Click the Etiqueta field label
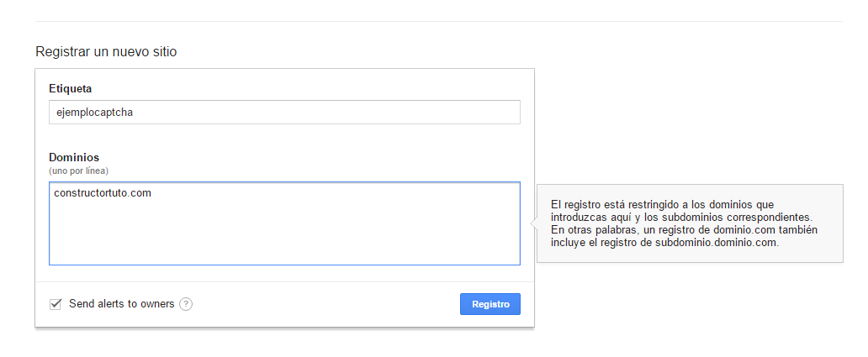868x357 pixels. pos(71,88)
